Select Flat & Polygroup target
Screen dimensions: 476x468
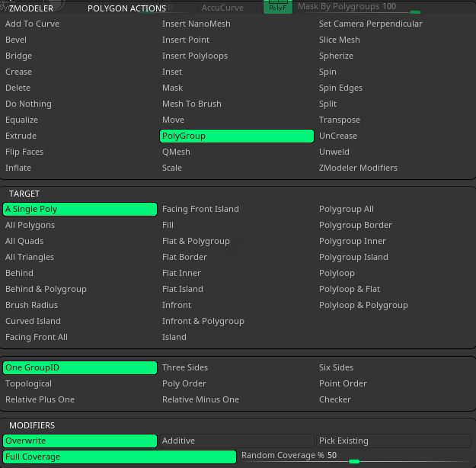196,241
